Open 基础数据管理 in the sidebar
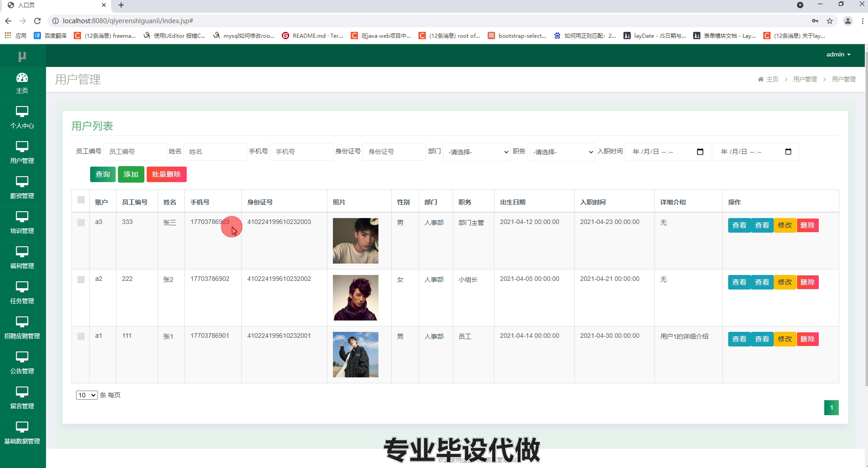The image size is (868, 468). [22, 434]
